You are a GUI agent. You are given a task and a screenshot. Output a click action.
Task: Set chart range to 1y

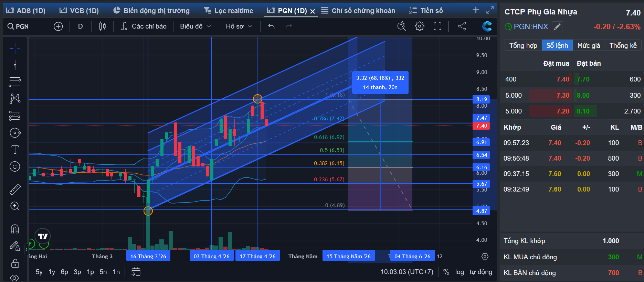pyautogui.click(x=52, y=272)
